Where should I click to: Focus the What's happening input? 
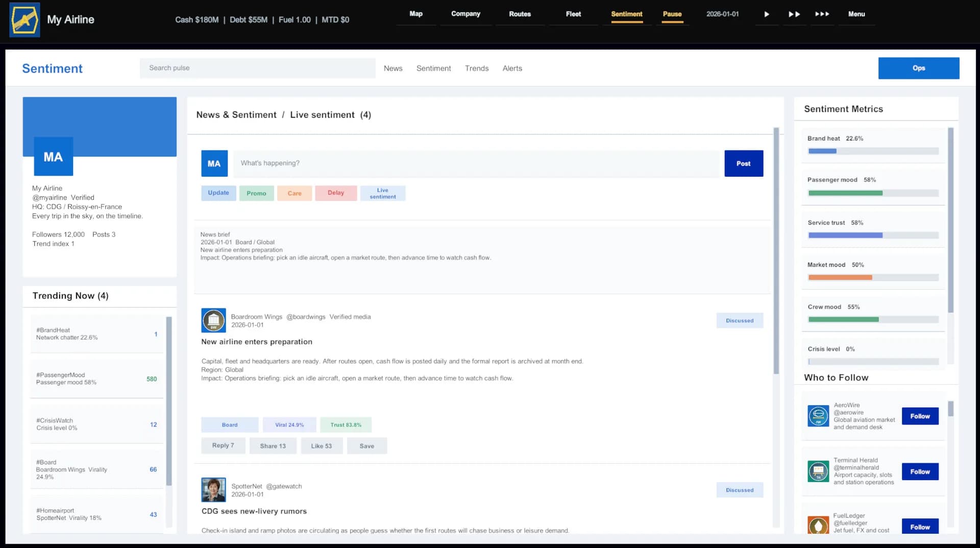[476, 163]
